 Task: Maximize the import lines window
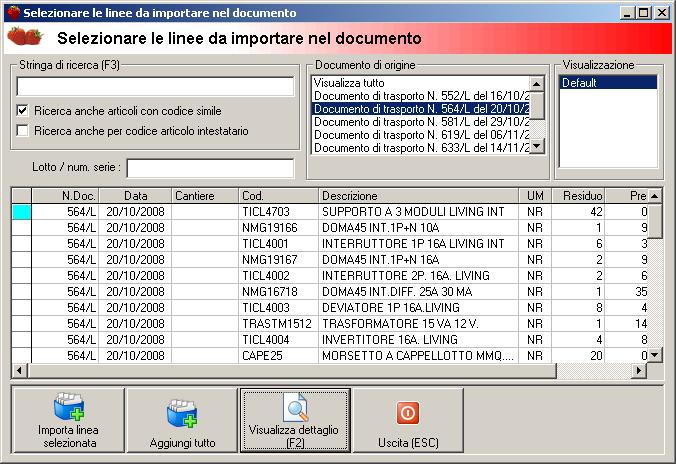pos(643,13)
